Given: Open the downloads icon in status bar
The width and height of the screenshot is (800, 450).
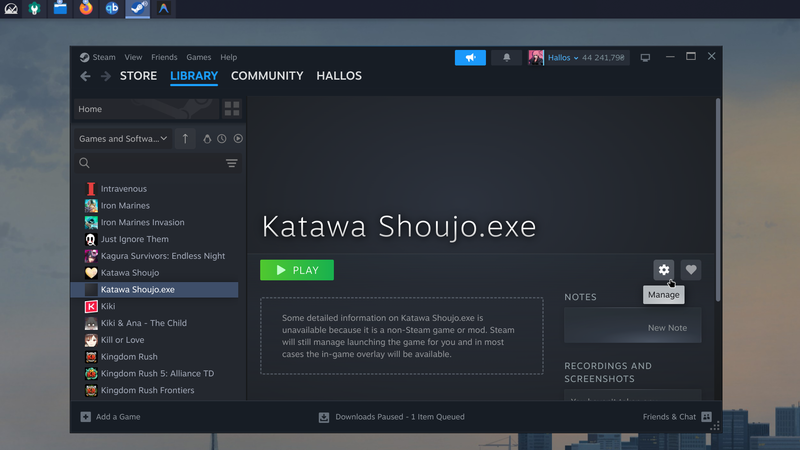Looking at the screenshot, I should click(324, 417).
